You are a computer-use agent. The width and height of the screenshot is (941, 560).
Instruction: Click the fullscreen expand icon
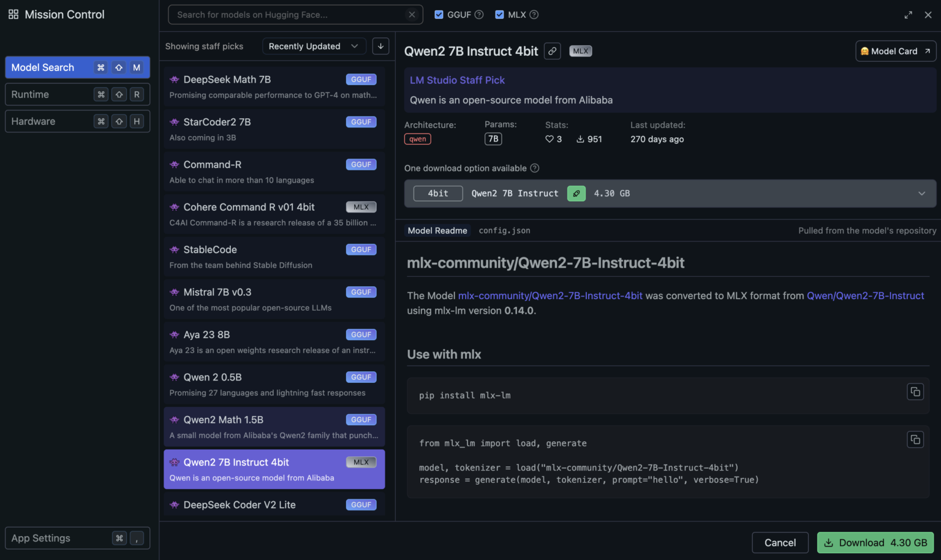pyautogui.click(x=909, y=14)
